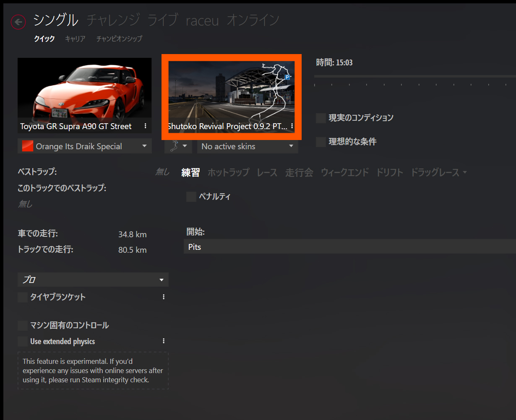Click the experimental feature warning text
The width and height of the screenshot is (516, 420).
[x=93, y=371]
